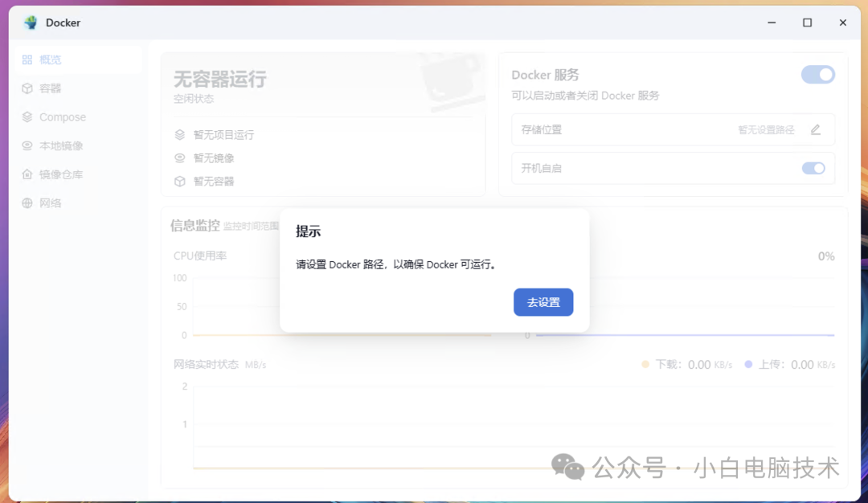This screenshot has width=868, height=503.
Task: Click the 0% usage value
Action: tap(826, 256)
